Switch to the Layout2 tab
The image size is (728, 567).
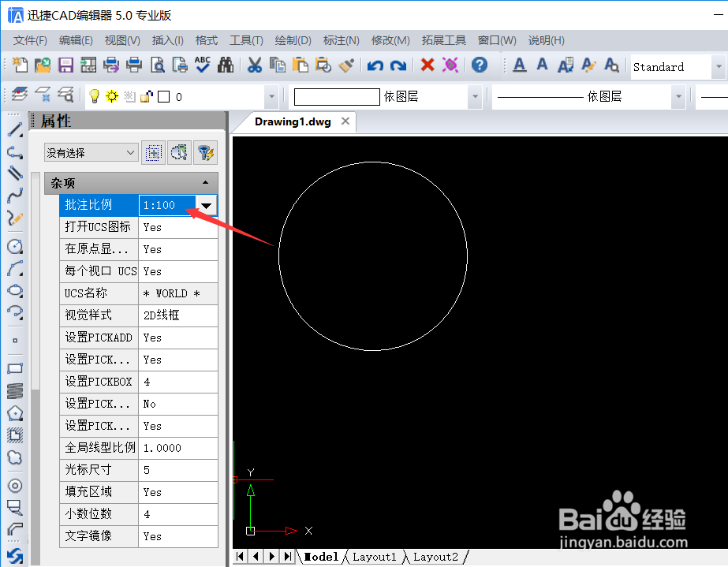(435, 556)
